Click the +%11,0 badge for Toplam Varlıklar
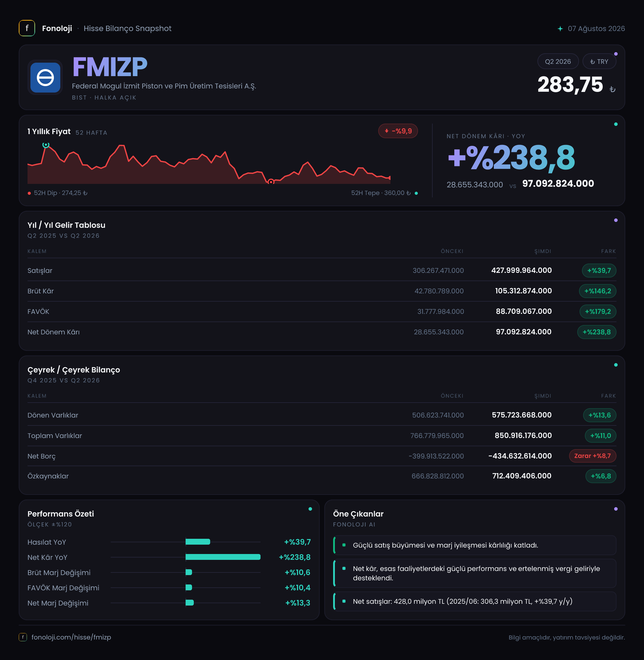Image resolution: width=644 pixels, height=660 pixels. pos(600,435)
